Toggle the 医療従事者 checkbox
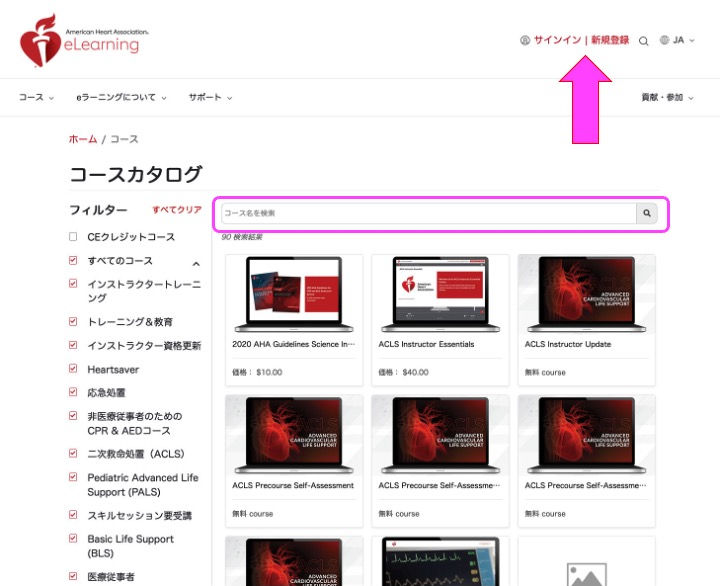This screenshot has width=720, height=586. [x=73, y=576]
